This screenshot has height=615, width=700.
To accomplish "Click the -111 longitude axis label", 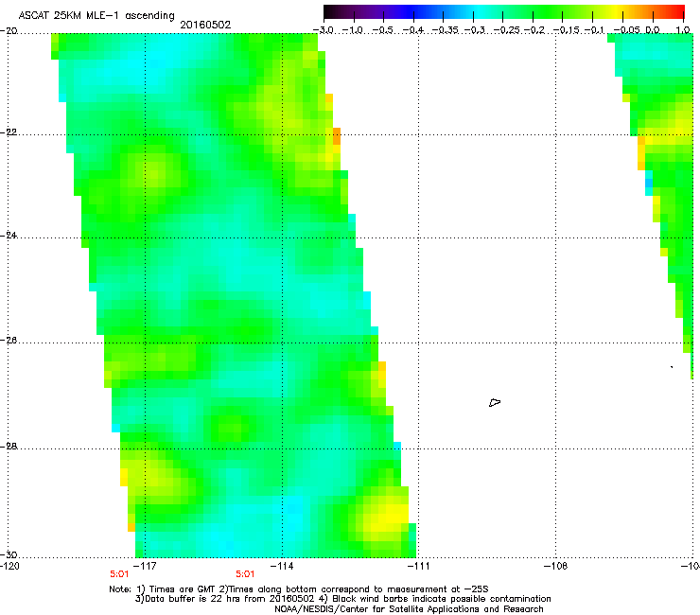I will pos(419,566).
